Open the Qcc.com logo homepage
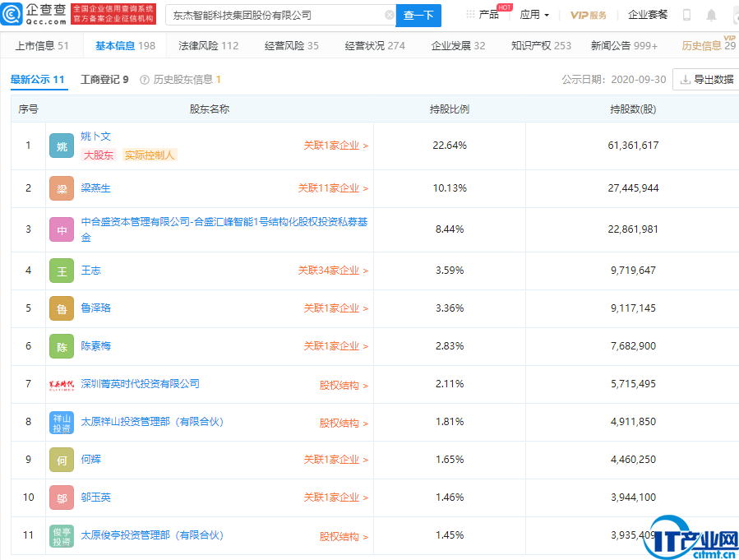The height and width of the screenshot is (560, 739). coord(34,14)
